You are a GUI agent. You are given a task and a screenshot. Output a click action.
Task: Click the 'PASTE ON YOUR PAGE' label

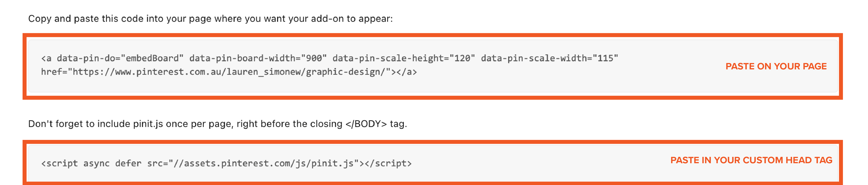[x=776, y=66]
